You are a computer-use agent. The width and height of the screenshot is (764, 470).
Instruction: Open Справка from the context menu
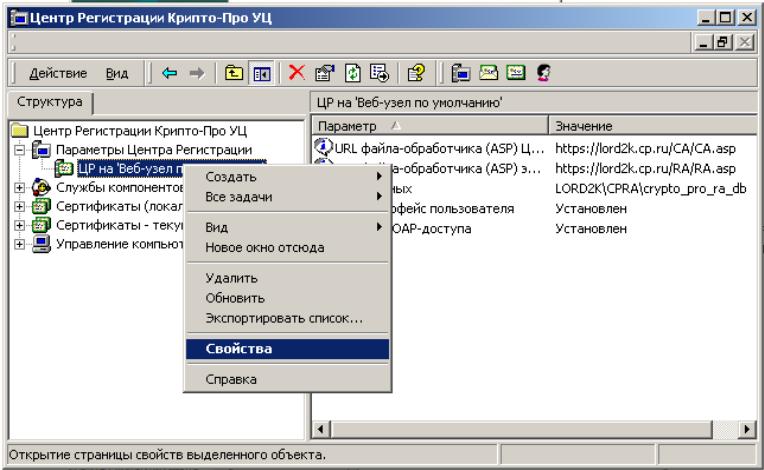pos(287,379)
